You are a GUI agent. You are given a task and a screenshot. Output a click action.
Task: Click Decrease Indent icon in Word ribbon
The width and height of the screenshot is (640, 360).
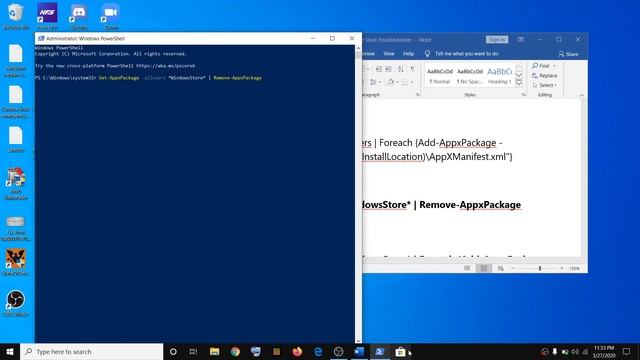pos(379,69)
